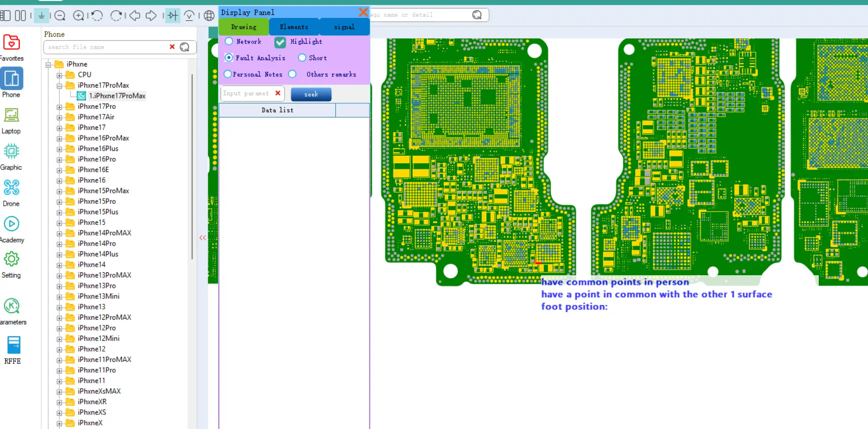Open the globe language icon
The image size is (868, 429).
(x=209, y=15)
